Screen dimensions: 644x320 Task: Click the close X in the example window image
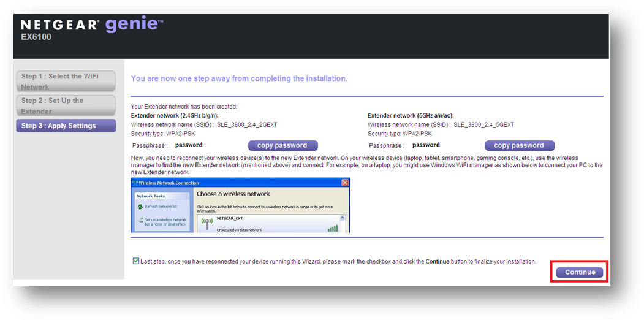tap(345, 183)
